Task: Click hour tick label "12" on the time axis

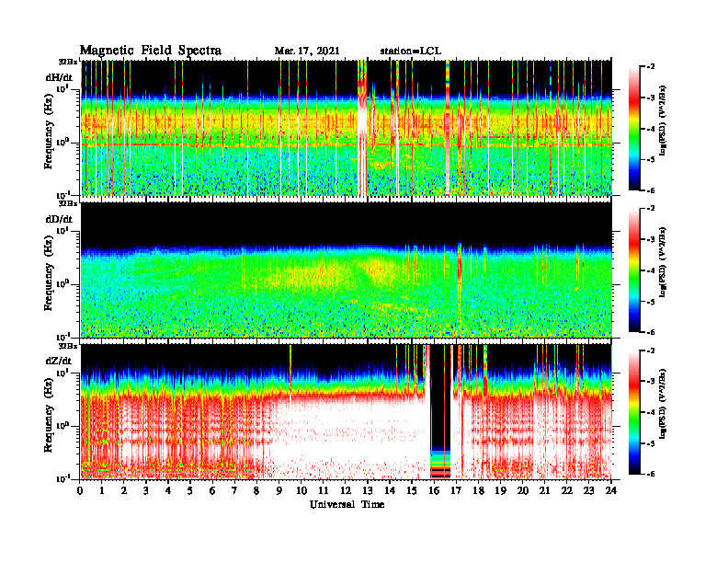Action: click(346, 491)
